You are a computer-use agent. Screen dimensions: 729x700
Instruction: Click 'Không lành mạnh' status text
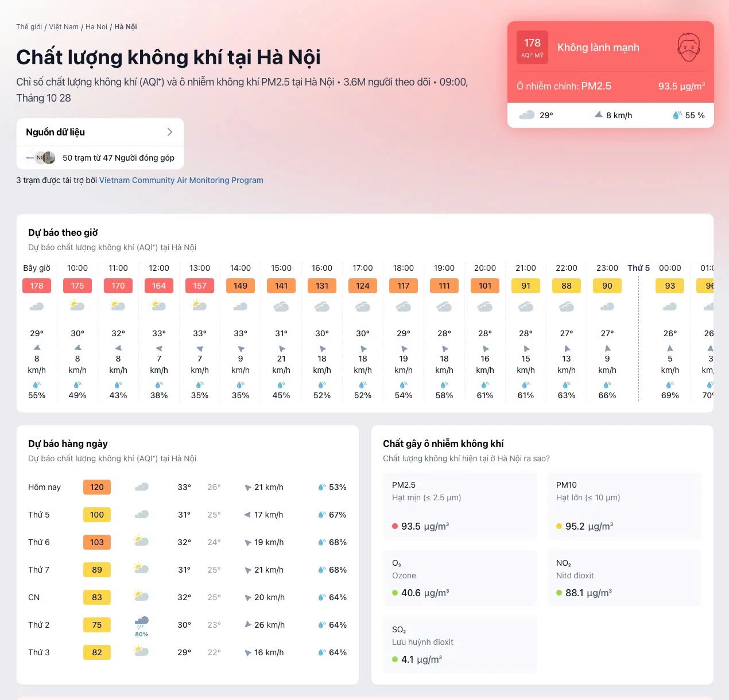[598, 48]
